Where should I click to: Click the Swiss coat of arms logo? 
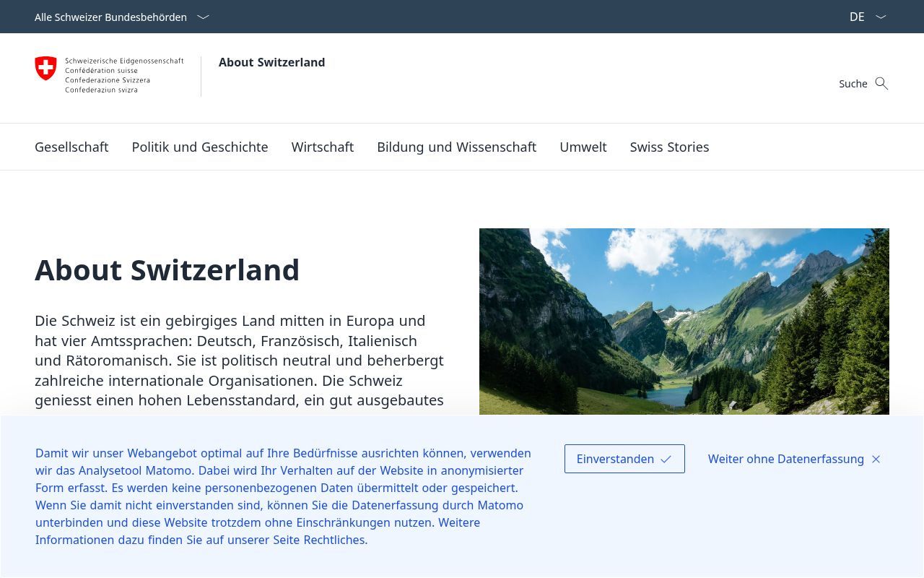(x=45, y=69)
